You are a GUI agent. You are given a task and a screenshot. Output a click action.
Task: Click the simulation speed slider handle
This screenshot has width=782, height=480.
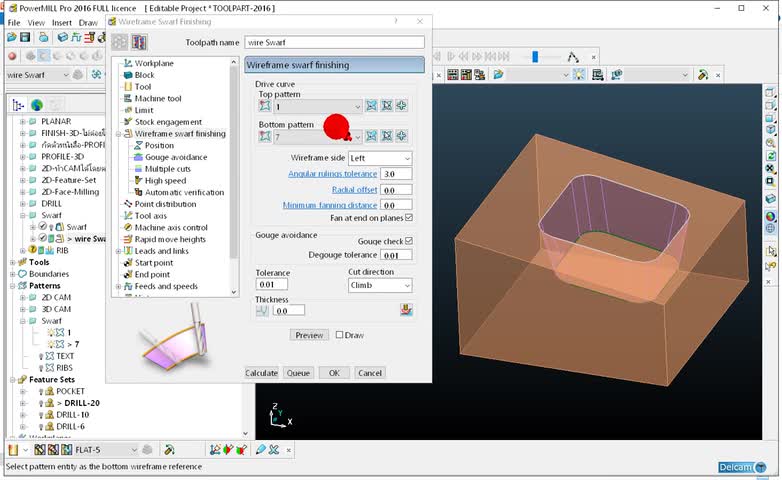[x=535, y=56]
